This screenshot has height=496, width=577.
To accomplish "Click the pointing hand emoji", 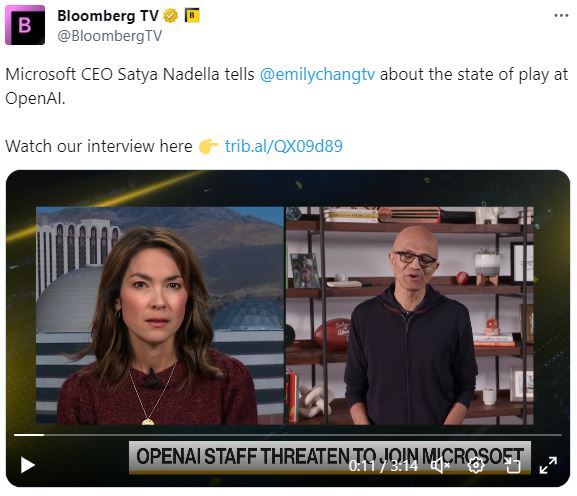I will click(x=209, y=146).
